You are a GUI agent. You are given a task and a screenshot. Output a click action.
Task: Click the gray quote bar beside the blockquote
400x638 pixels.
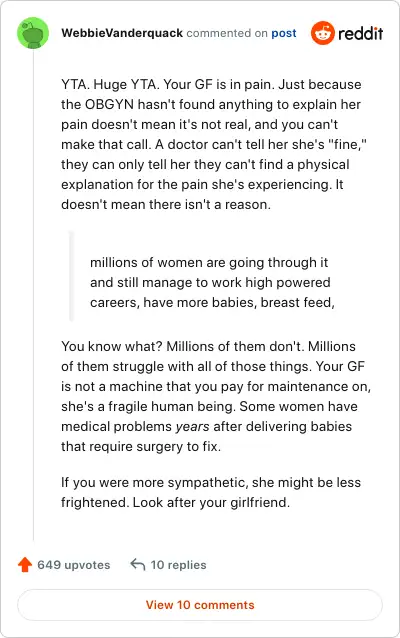(72, 276)
